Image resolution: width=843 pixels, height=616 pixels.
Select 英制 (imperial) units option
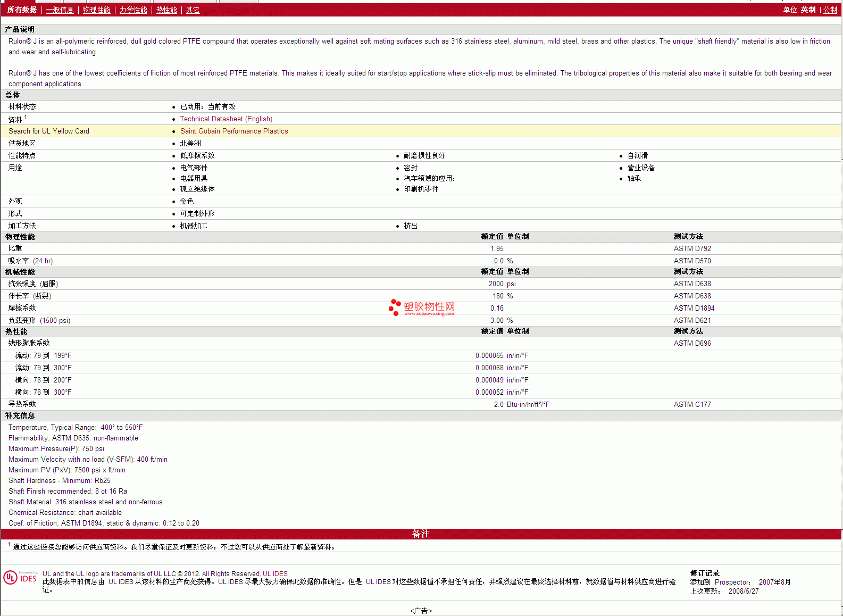pos(808,10)
